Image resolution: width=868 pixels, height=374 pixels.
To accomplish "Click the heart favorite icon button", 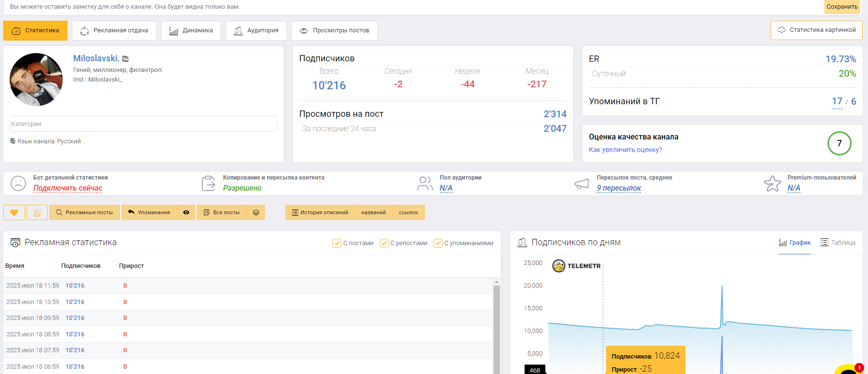I will pyautogui.click(x=14, y=212).
